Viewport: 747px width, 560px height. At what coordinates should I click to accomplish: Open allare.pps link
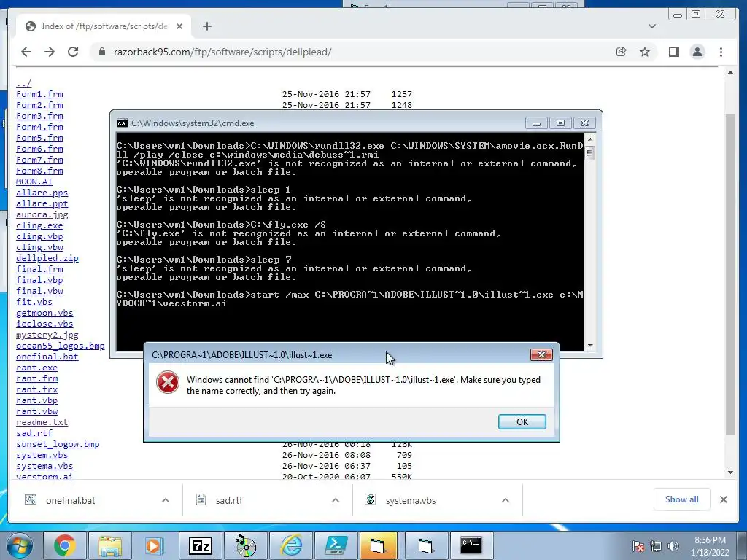coord(42,192)
